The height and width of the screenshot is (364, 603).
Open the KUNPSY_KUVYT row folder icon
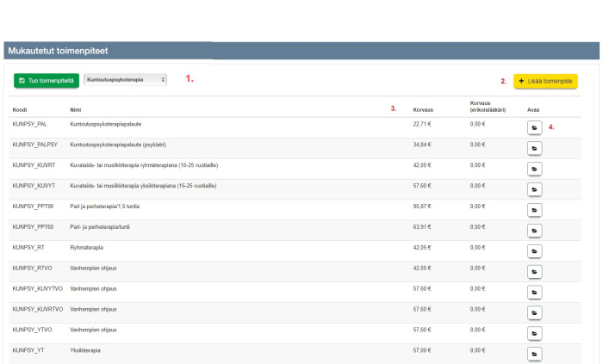click(x=534, y=189)
